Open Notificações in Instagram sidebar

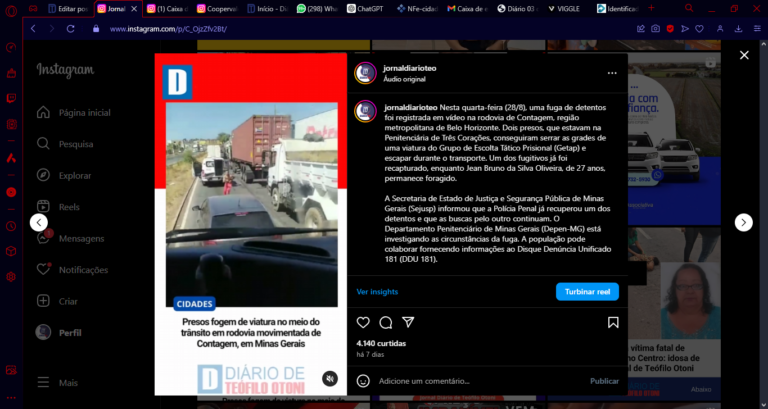pos(72,270)
